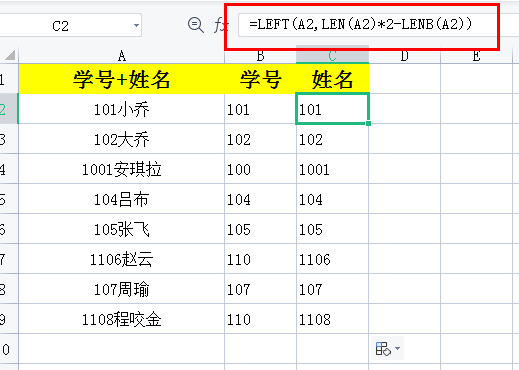Select cell containing 101小乔
Screen dimensions: 519x370
click(x=122, y=109)
